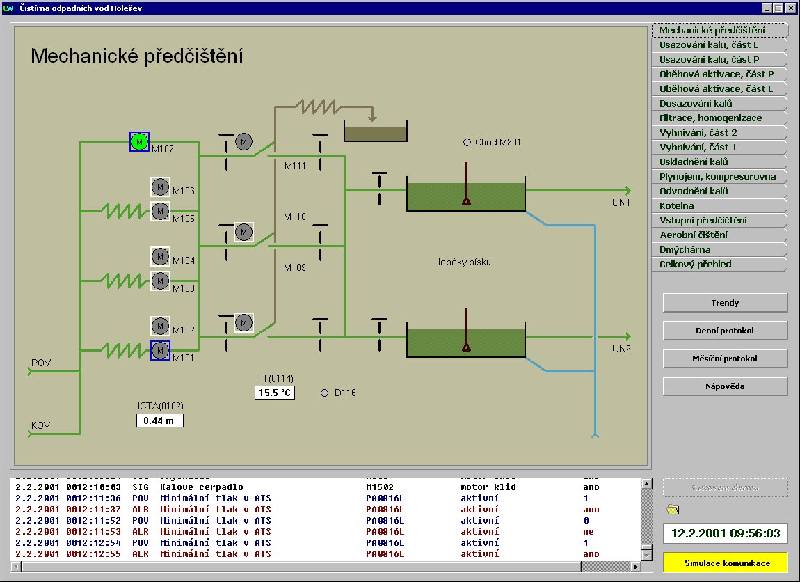Viewport: 800px width, 582px height.
Task: Click the motor M103 icon
Action: tap(159, 186)
